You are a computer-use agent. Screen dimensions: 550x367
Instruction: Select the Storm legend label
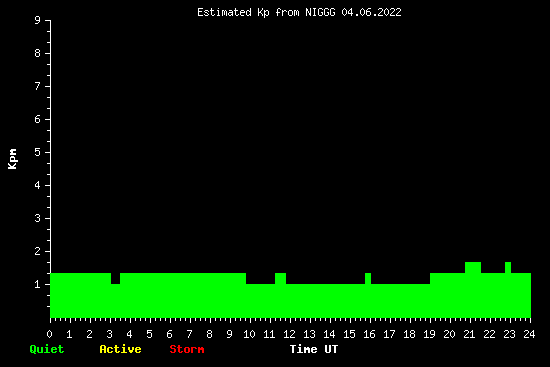(x=187, y=349)
